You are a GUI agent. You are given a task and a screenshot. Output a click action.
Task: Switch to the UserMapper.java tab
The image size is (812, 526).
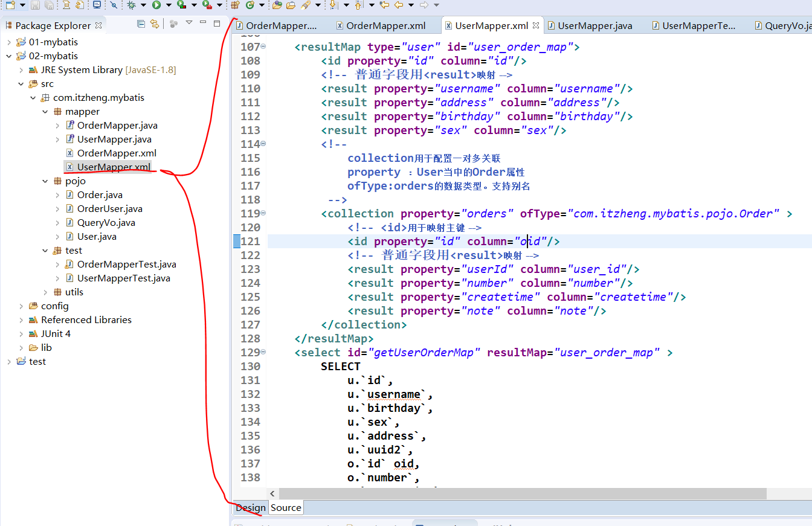(x=595, y=25)
